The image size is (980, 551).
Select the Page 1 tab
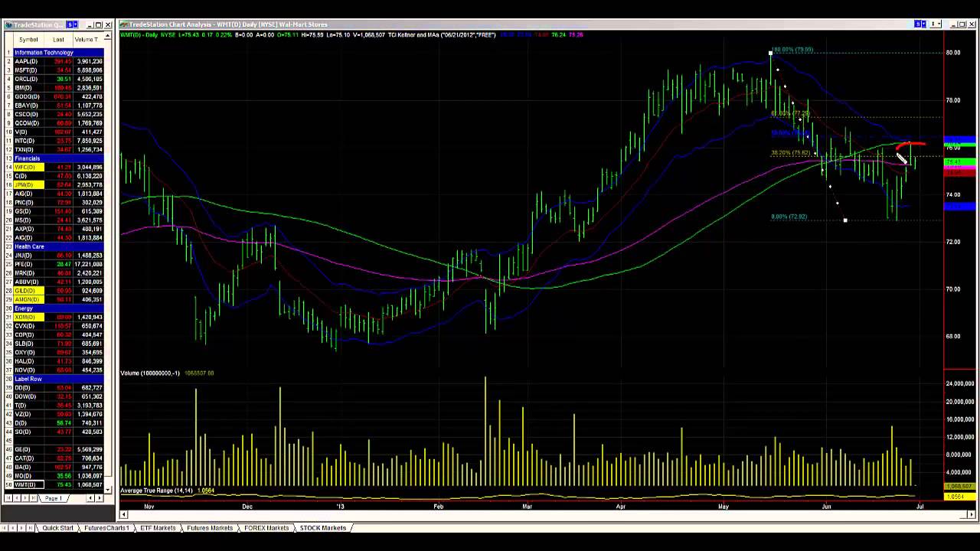click(x=54, y=498)
